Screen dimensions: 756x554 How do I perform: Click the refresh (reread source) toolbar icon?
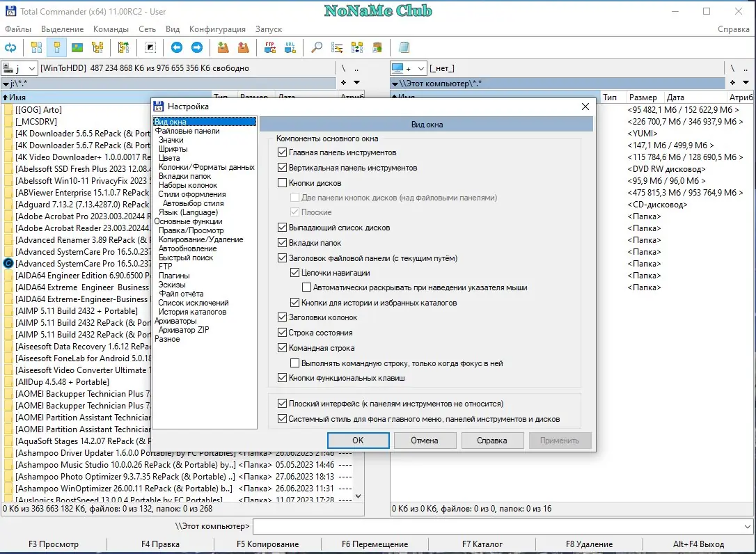10,47
